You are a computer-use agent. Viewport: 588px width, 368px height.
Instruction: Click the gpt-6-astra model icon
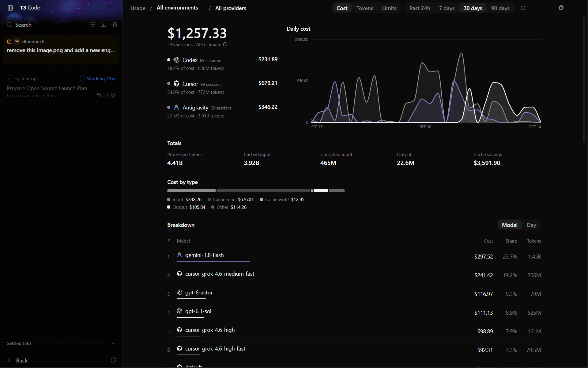[x=179, y=292]
